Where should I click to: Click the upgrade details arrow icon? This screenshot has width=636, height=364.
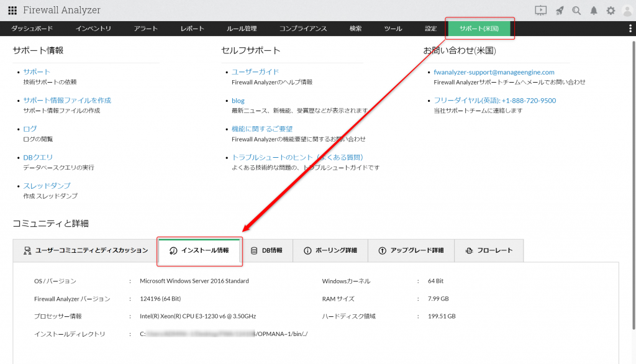click(382, 251)
